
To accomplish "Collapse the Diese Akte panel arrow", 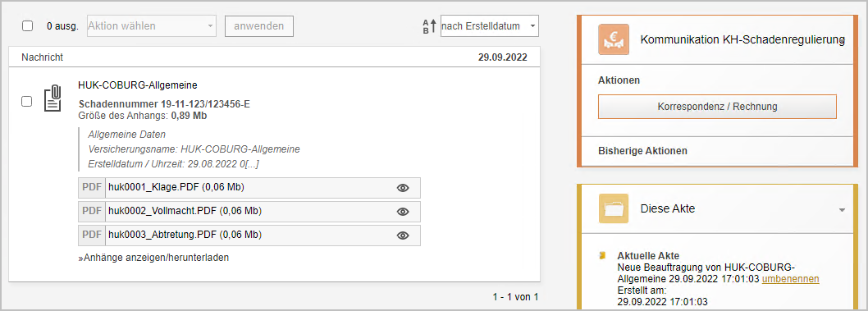I will tap(842, 210).
